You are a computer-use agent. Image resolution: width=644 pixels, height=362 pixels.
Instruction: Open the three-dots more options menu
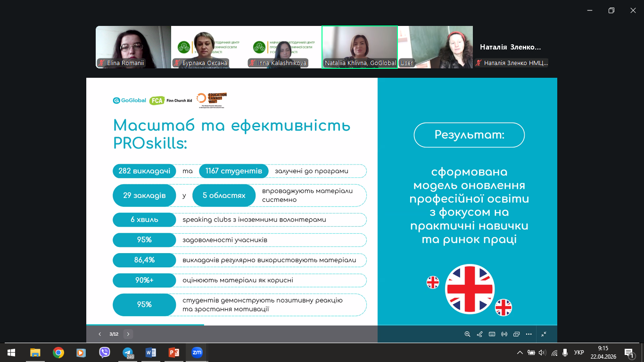528,334
